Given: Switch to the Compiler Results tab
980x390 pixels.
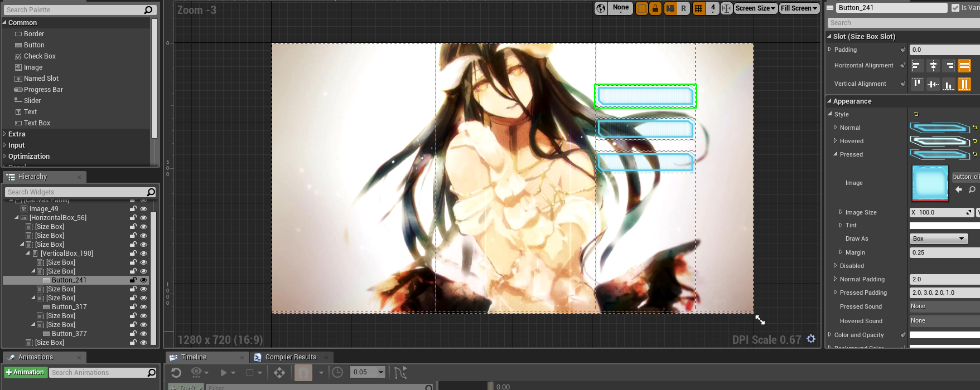Looking at the screenshot, I should coord(291,357).
